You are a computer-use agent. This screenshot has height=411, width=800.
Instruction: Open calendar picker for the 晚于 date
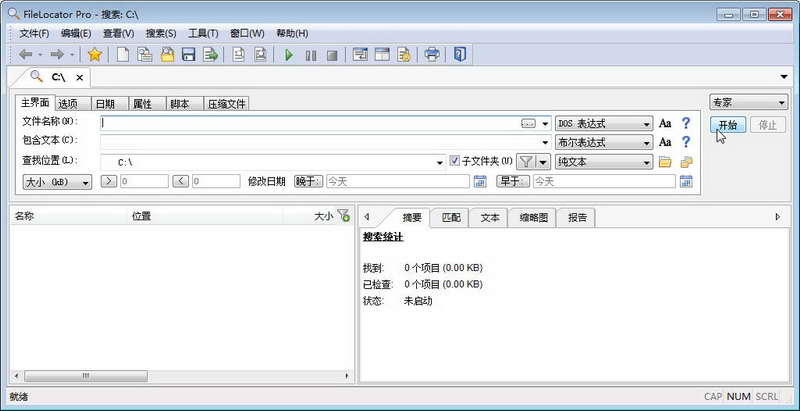click(x=480, y=181)
